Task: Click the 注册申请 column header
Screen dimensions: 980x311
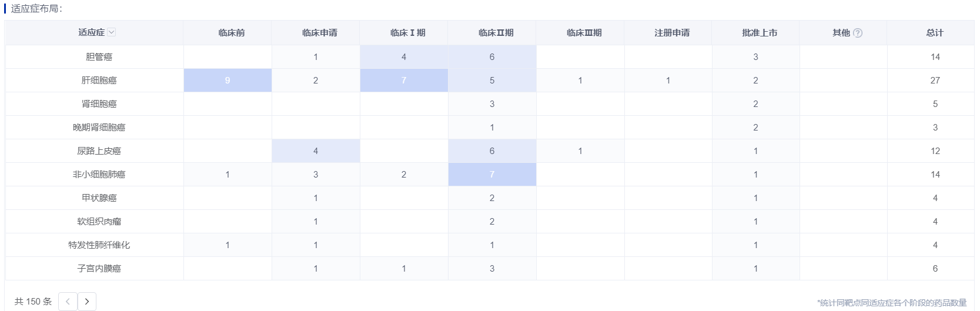Action: (672, 33)
